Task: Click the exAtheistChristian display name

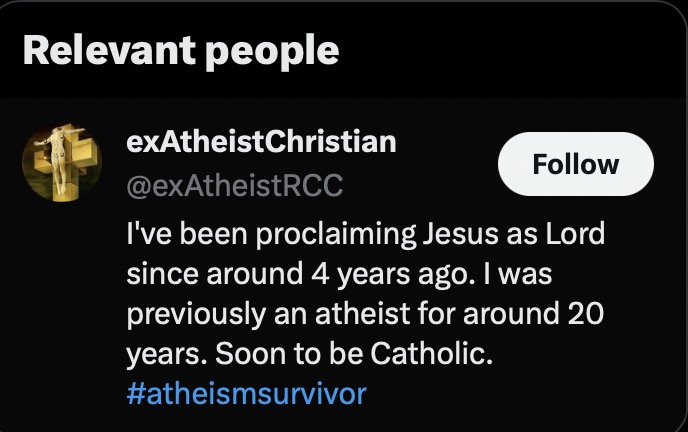Action: click(x=261, y=142)
